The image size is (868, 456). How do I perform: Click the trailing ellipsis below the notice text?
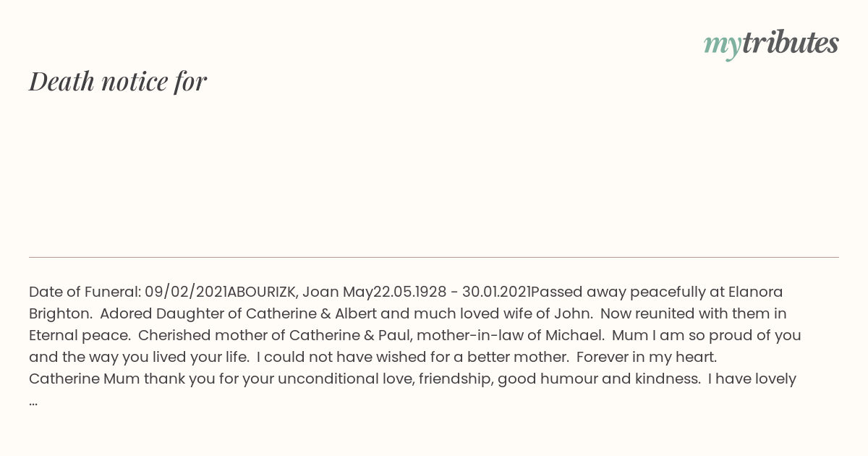(x=33, y=401)
